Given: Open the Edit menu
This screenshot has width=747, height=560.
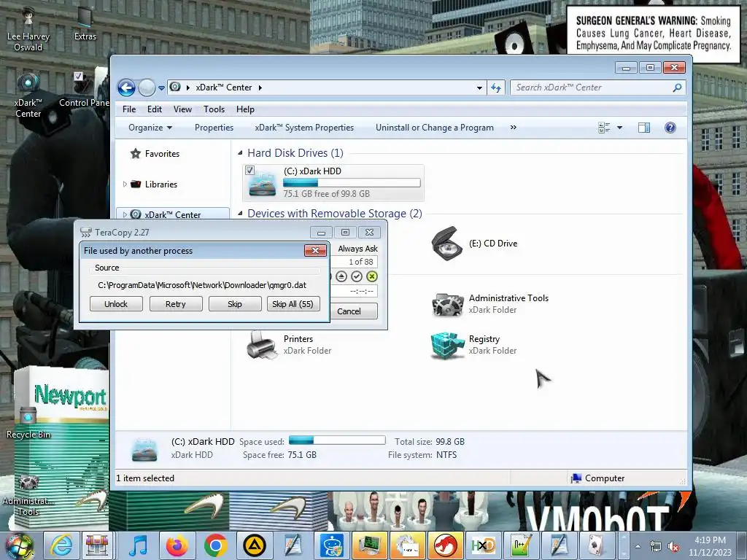Looking at the screenshot, I should 155,109.
